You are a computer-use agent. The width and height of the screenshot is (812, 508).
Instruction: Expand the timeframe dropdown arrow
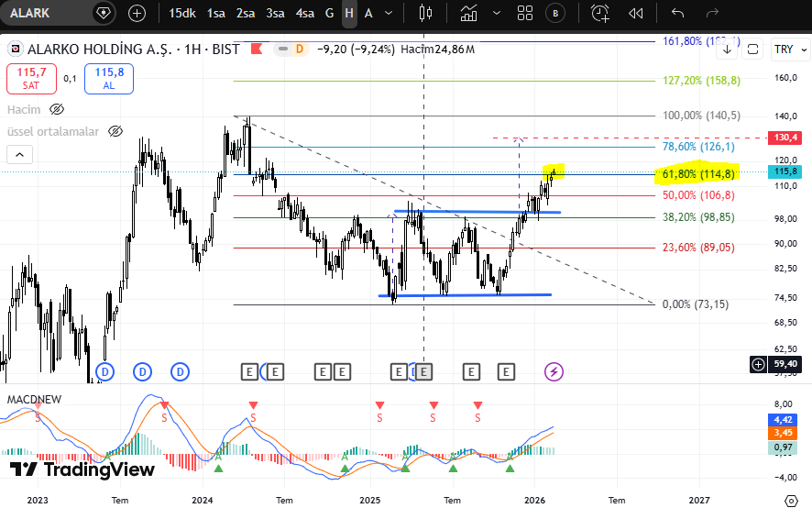389,13
